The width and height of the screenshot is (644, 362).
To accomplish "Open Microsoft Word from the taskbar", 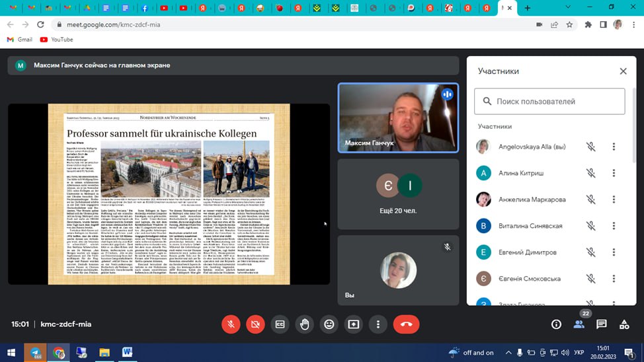I will (x=127, y=353).
